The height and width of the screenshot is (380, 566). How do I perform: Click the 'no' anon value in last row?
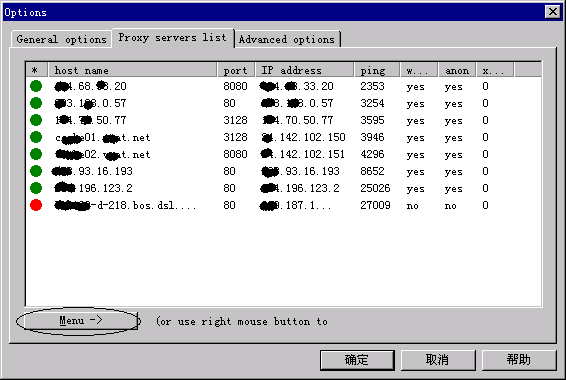click(450, 206)
